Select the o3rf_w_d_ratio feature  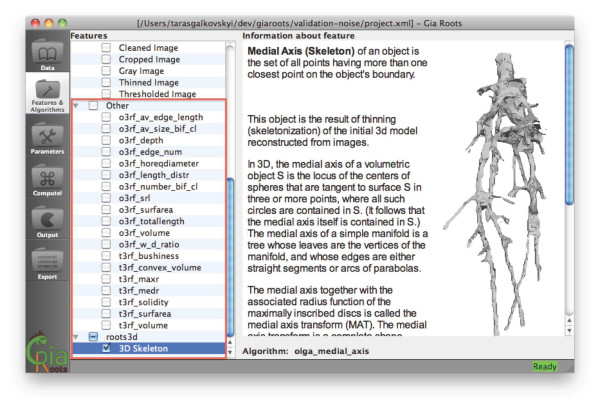pyautogui.click(x=149, y=244)
